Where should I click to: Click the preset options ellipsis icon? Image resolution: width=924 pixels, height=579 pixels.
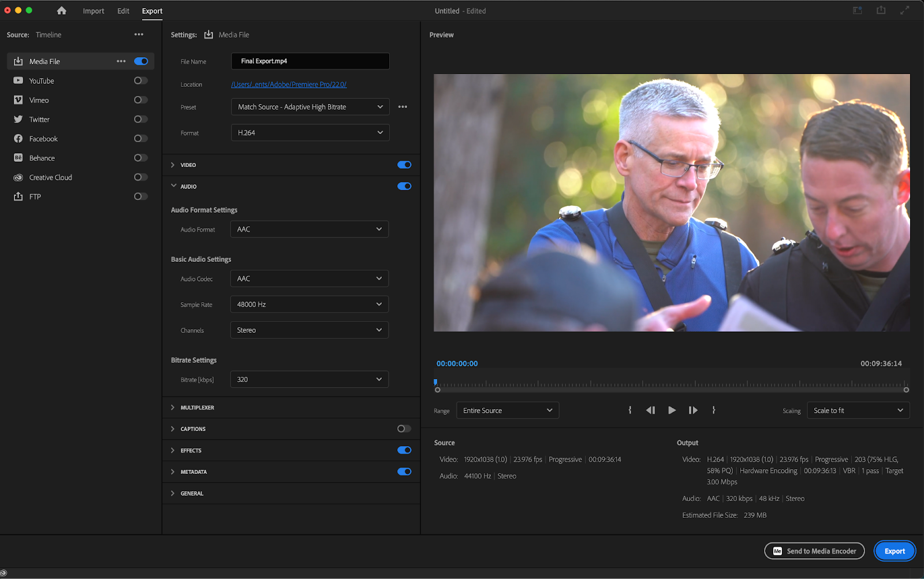[403, 106]
